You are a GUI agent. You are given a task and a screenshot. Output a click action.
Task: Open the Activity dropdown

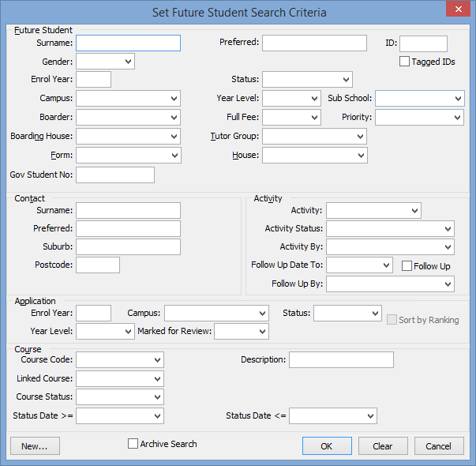point(373,211)
